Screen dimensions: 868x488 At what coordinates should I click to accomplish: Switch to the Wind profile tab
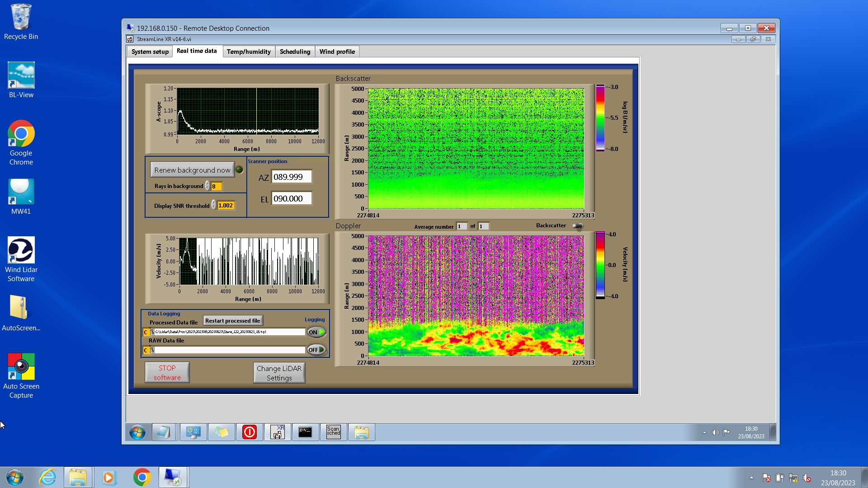pos(337,52)
